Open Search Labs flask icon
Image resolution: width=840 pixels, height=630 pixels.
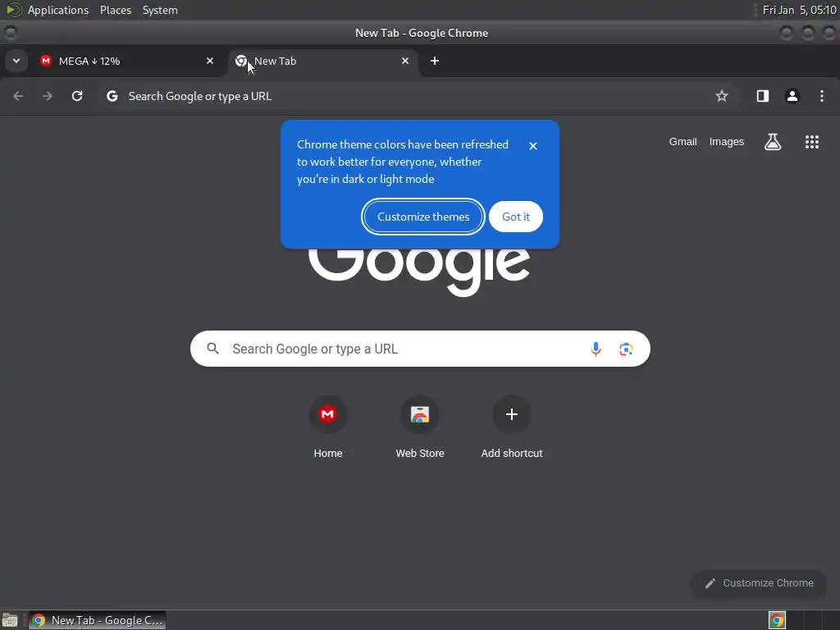pyautogui.click(x=773, y=142)
